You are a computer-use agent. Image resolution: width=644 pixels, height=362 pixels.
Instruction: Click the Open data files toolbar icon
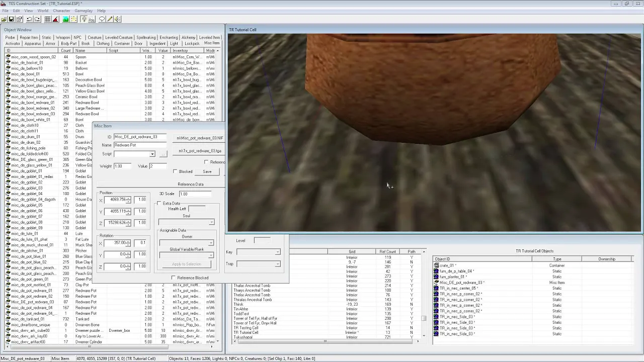[4, 19]
